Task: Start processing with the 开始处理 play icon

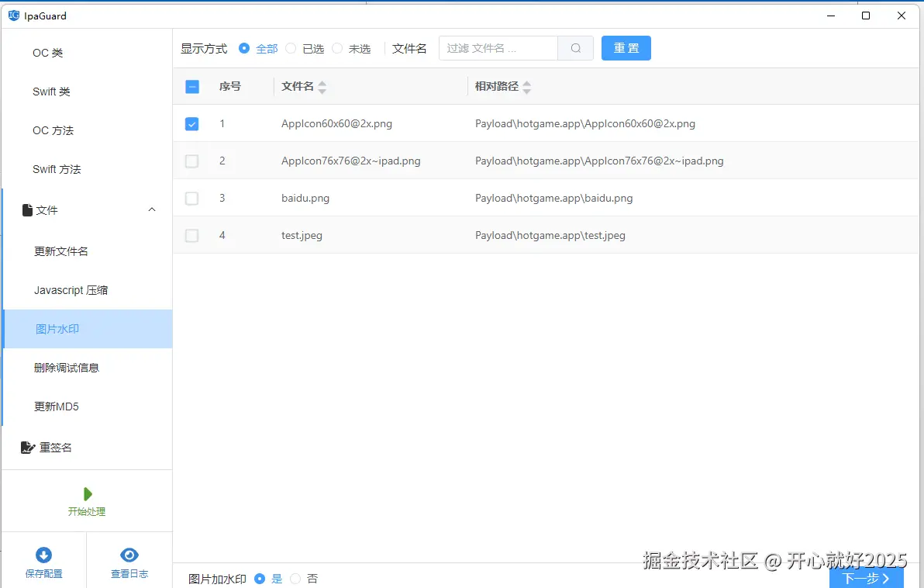Action: (x=87, y=494)
